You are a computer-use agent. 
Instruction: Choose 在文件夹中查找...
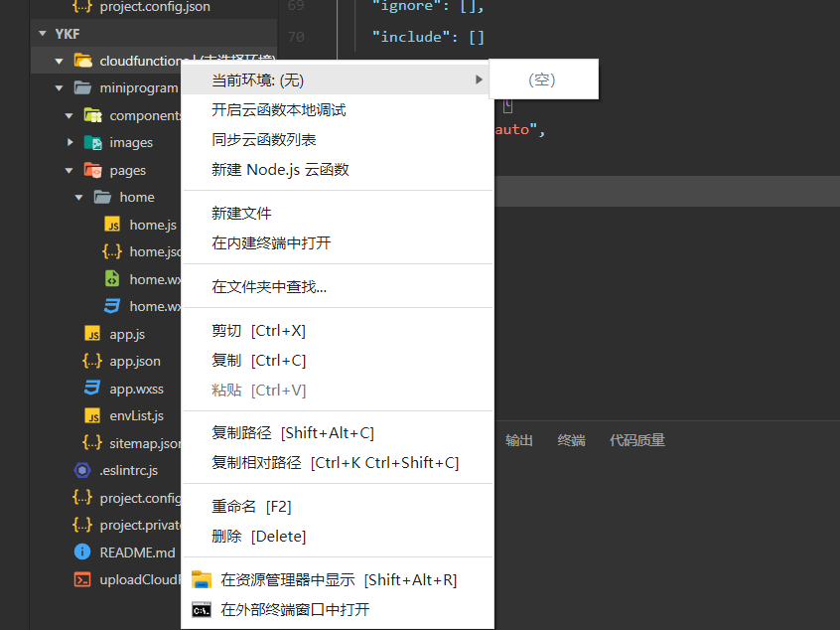click(338, 286)
